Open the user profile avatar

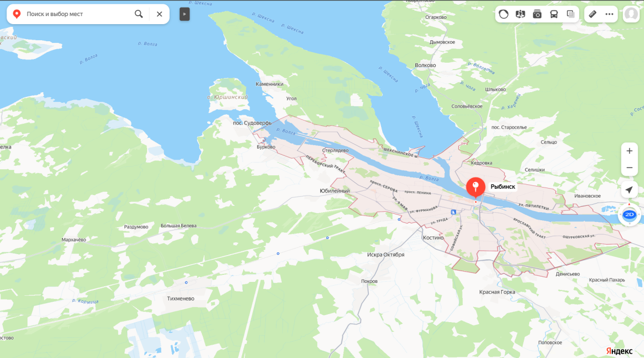[x=631, y=14]
